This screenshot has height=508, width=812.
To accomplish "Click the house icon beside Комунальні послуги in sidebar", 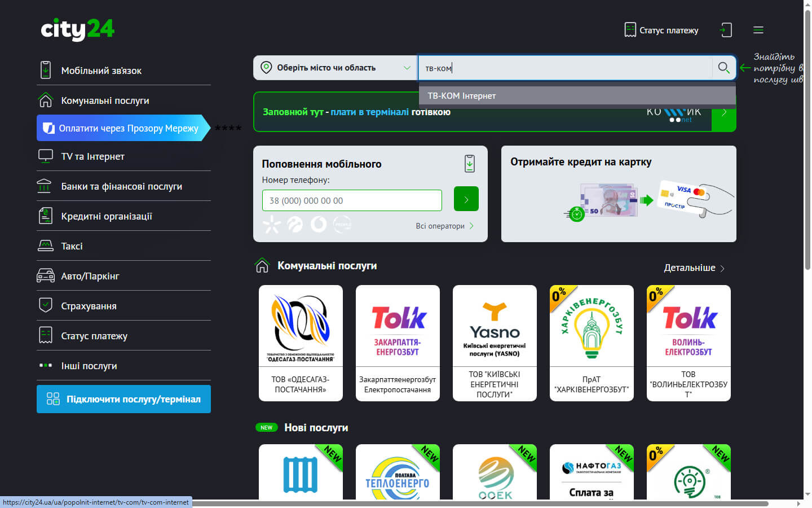I will (45, 100).
